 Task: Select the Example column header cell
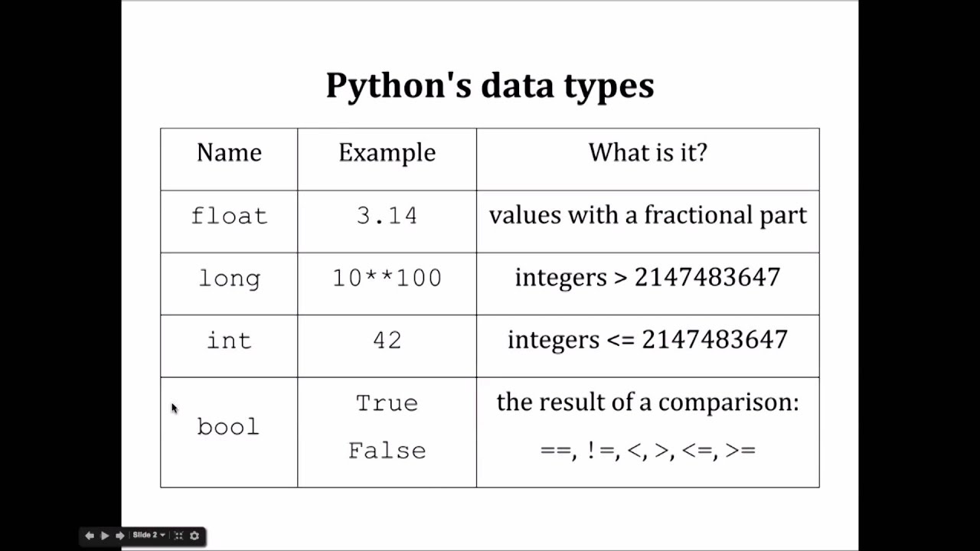pyautogui.click(x=387, y=159)
